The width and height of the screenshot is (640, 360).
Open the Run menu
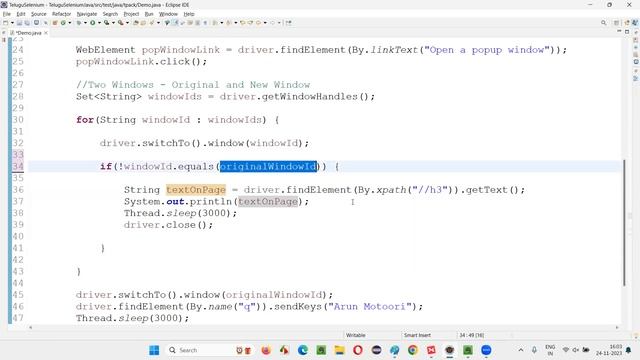click(x=149, y=14)
